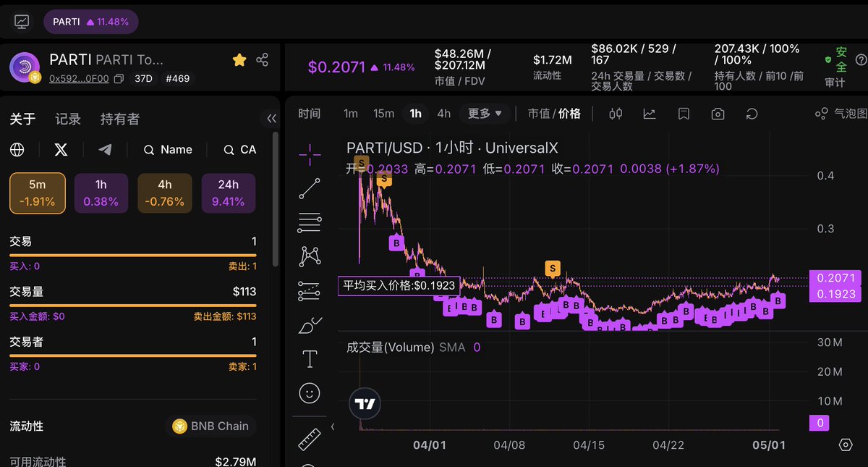Open the 记录 tab
The image size is (868, 467).
[68, 119]
